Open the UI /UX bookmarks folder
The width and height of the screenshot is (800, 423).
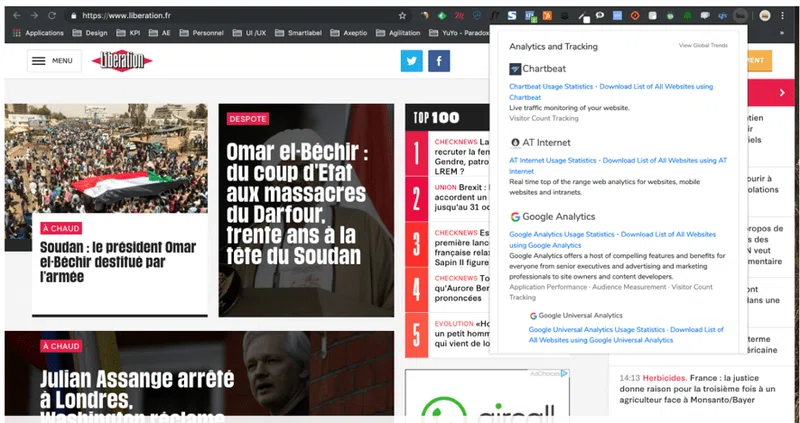(x=249, y=33)
